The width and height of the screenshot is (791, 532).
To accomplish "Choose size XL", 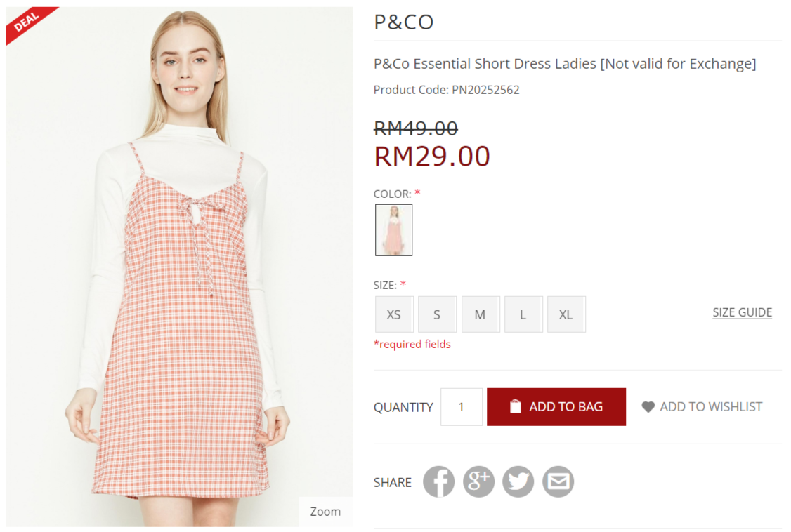I will click(566, 314).
